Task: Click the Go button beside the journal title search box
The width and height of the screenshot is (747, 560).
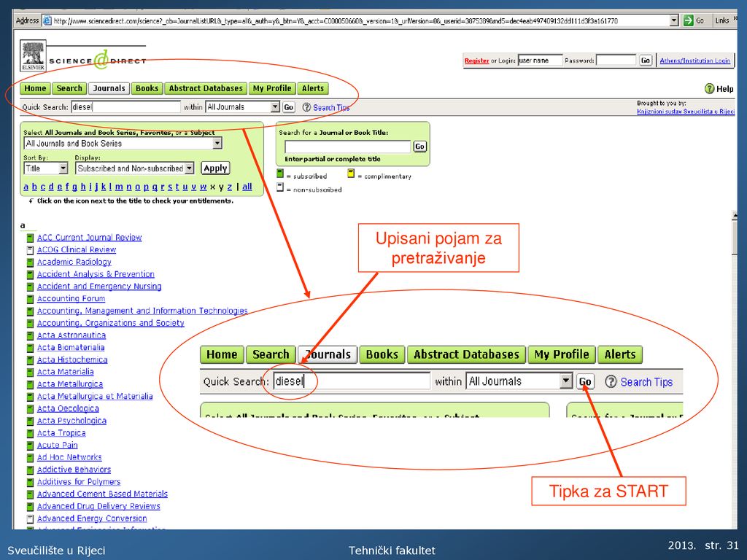Action: tap(419, 147)
